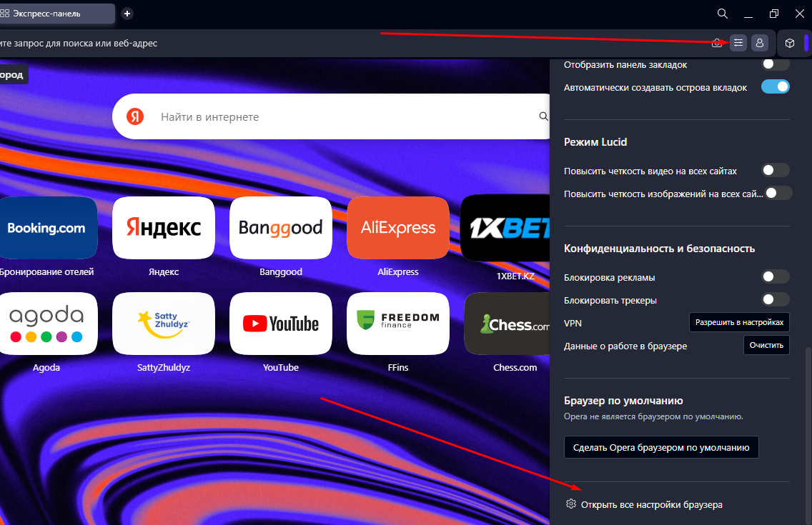This screenshot has height=525, width=812.
Task: Open the Яндекс speed dial tile
Action: point(164,228)
